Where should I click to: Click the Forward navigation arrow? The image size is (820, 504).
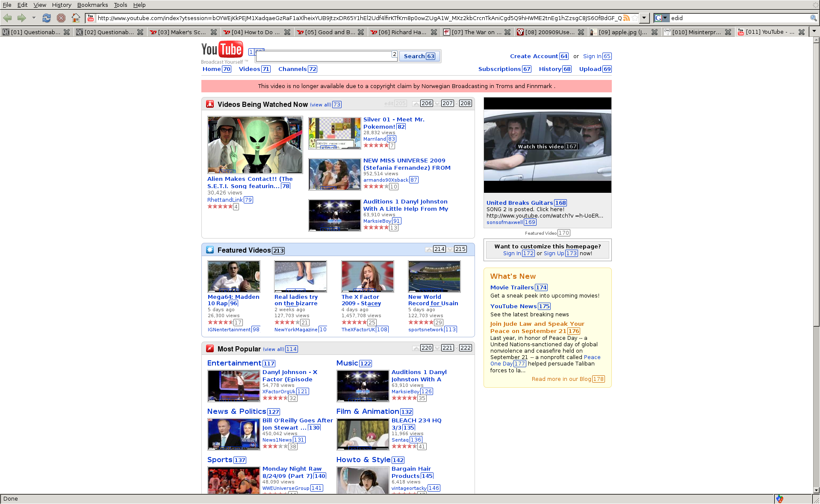tap(22, 18)
